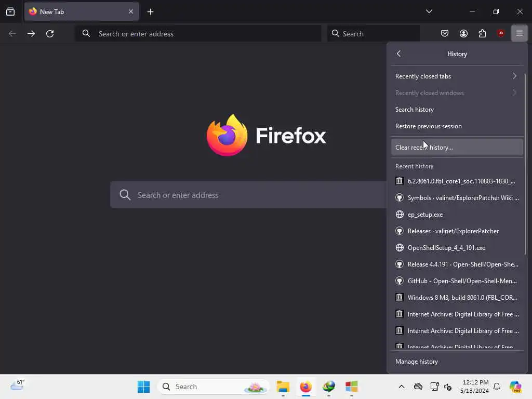Open Recently closed tabs submenu
The height and width of the screenshot is (399, 532).
tap(457, 76)
